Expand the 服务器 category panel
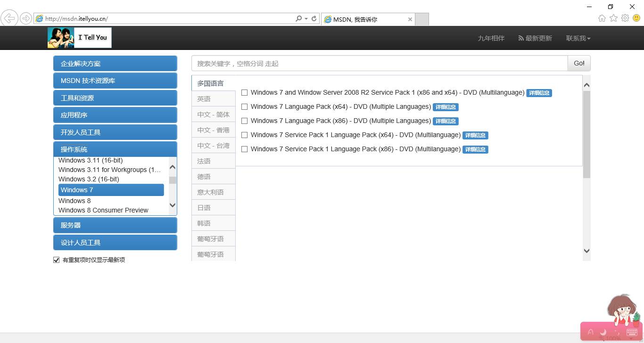 point(115,225)
